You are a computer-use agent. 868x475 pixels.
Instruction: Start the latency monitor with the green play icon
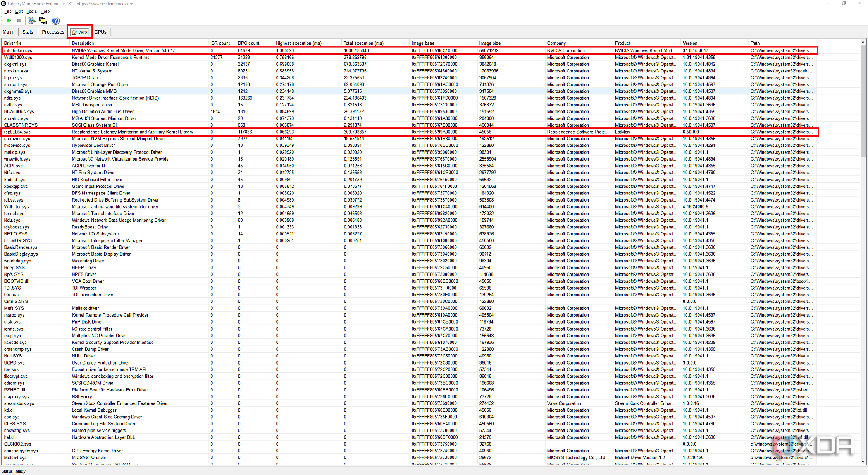(8, 20)
